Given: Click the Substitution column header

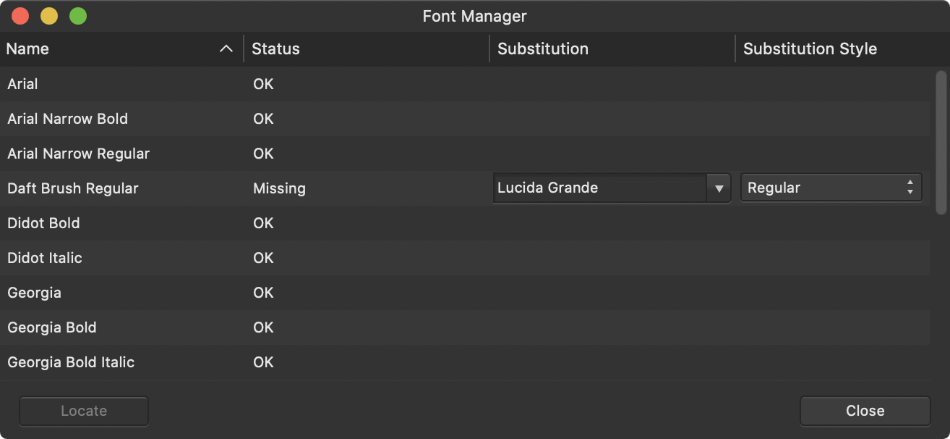Looking at the screenshot, I should (x=543, y=49).
